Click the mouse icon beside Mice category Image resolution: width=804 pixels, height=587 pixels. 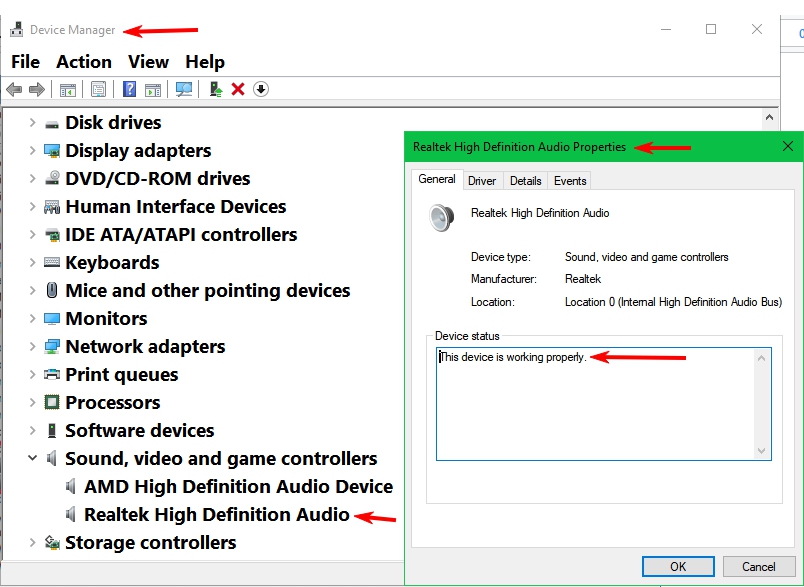pyautogui.click(x=52, y=290)
